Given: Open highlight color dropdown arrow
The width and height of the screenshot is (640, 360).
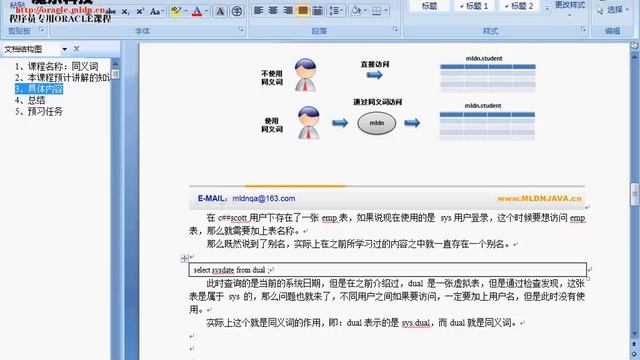Looking at the screenshot, I should (186, 11).
